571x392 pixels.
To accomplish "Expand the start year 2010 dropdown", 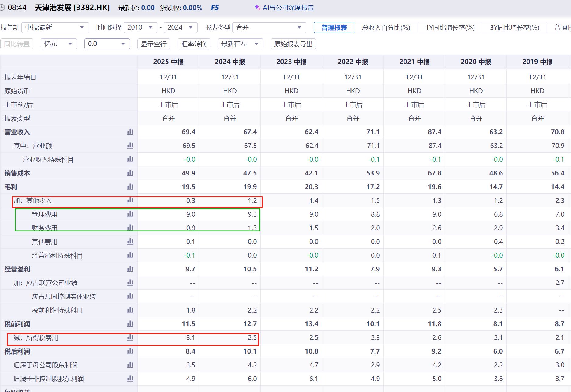I will pyautogui.click(x=140, y=27).
